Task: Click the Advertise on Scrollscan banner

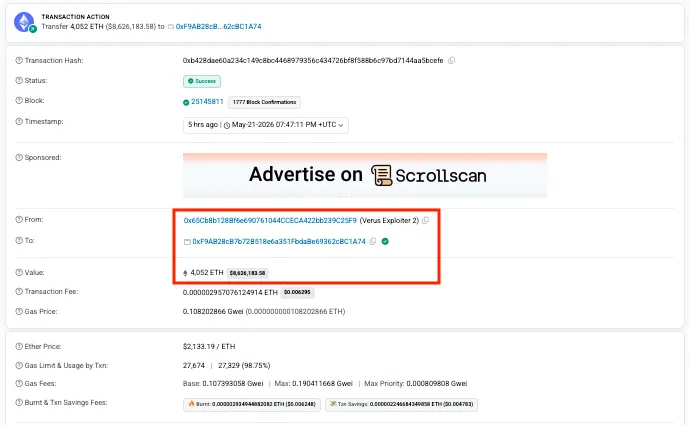Action: click(365, 175)
